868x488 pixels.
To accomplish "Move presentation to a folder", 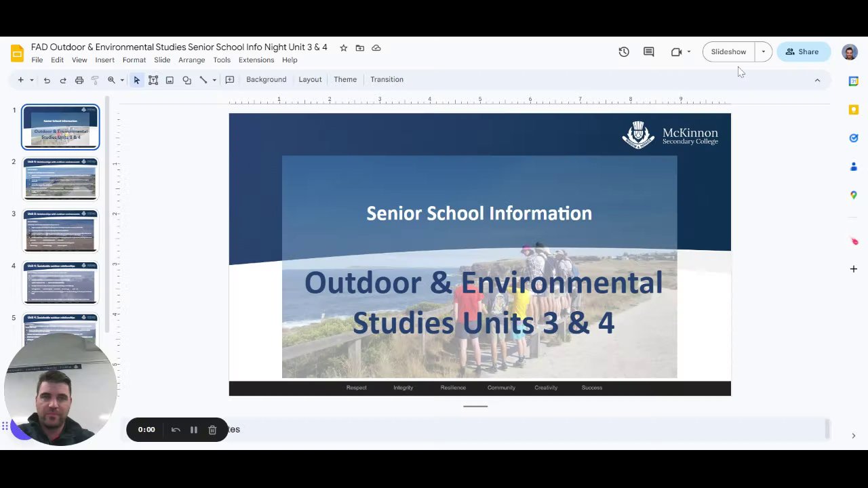I will pyautogui.click(x=360, y=48).
